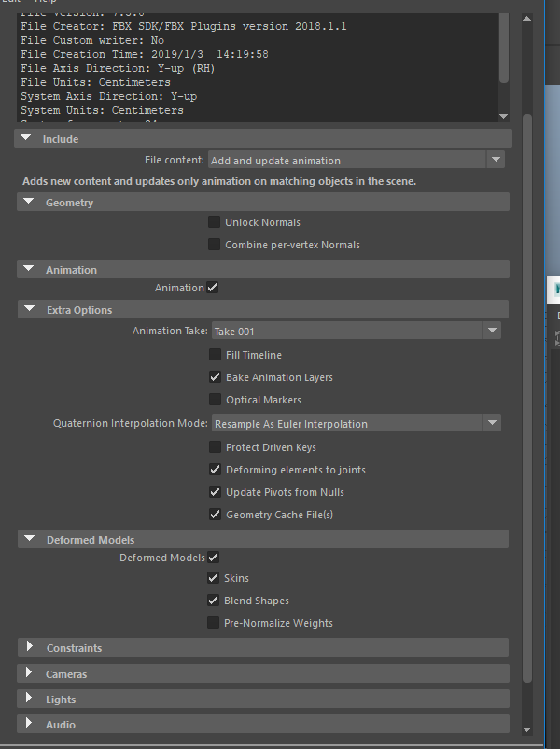Click the file info scrollbar thumb
Screen dimensions: 560x749
pos(504,49)
